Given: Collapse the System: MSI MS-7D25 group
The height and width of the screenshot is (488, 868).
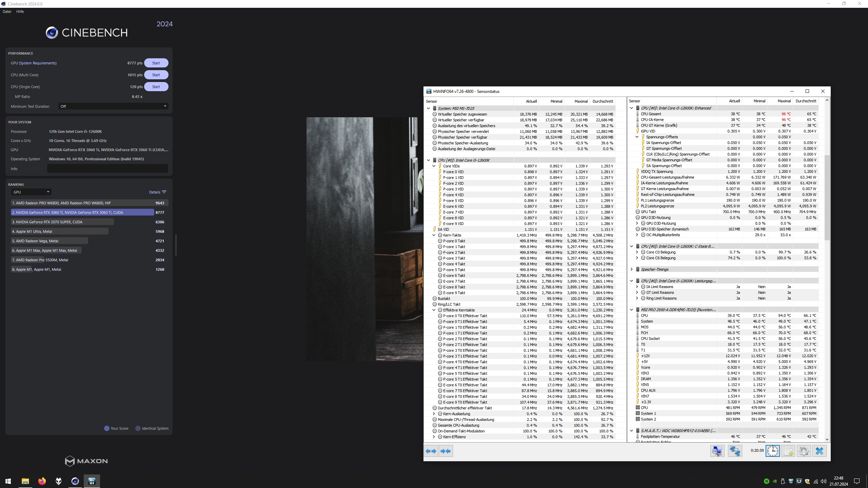Looking at the screenshot, I should tap(429, 108).
